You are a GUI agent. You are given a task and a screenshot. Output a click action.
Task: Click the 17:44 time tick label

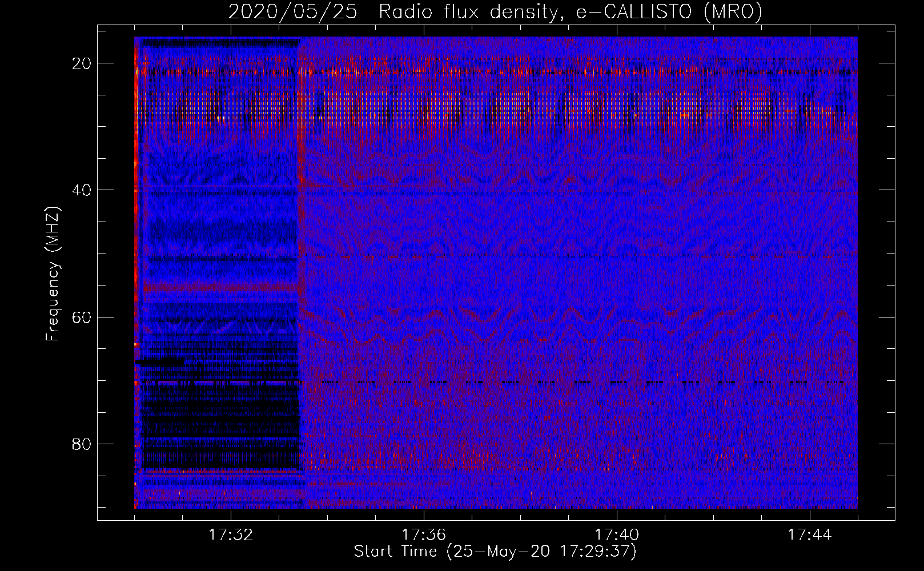pyautogui.click(x=810, y=535)
